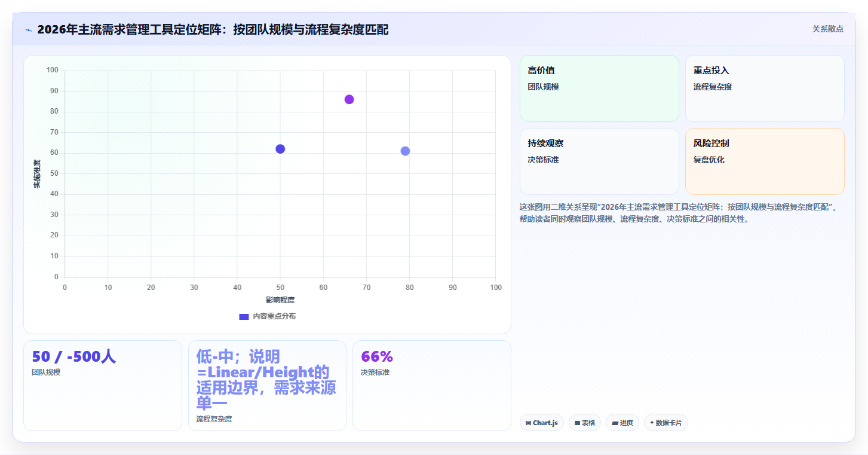Select the dark blue scatter point at 50
Viewport: 868px width, 455px height.
tap(280, 149)
